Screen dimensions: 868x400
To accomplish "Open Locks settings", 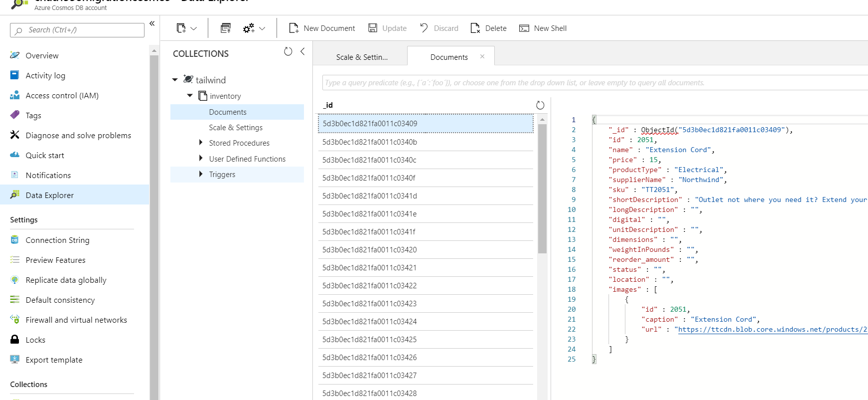I will (x=75, y=340).
